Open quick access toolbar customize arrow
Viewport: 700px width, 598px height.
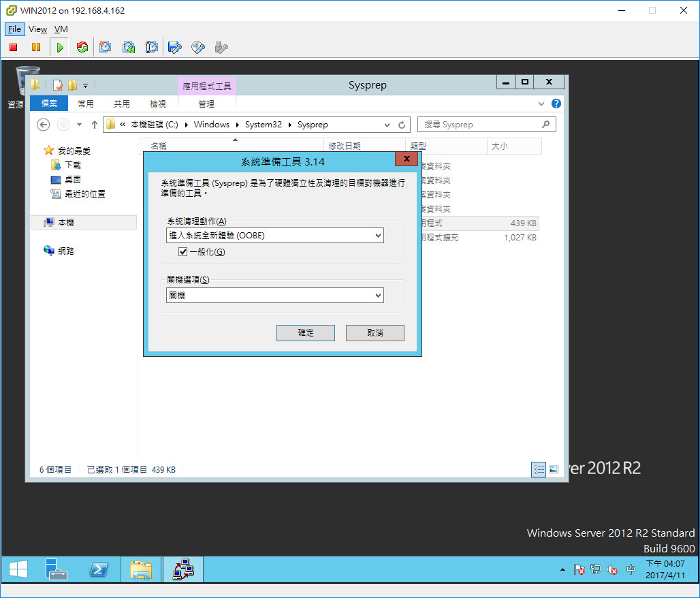pyautogui.click(x=85, y=85)
